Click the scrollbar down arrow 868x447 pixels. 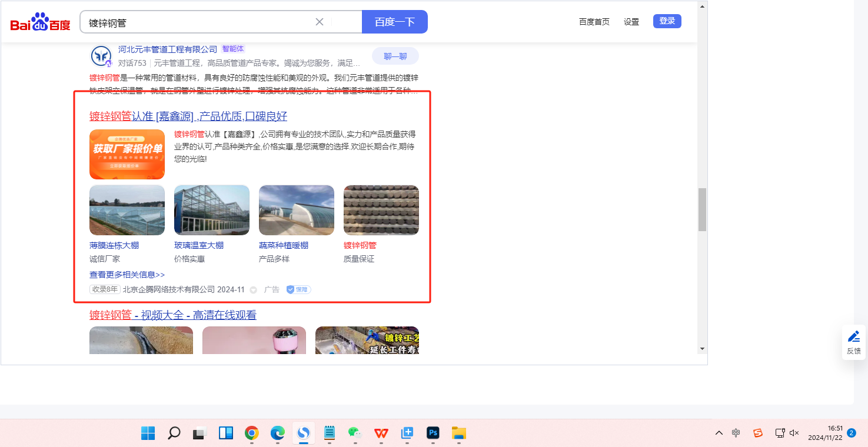point(702,348)
